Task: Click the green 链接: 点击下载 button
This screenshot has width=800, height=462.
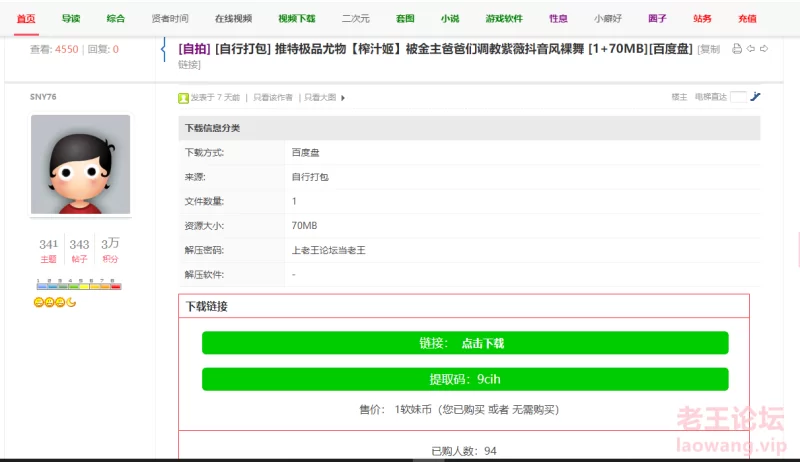Action: tap(465, 343)
